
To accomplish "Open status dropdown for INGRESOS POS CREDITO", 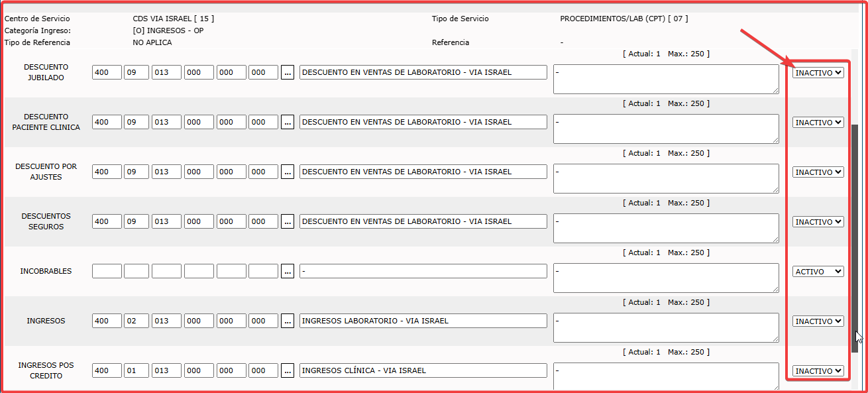I will coord(818,371).
